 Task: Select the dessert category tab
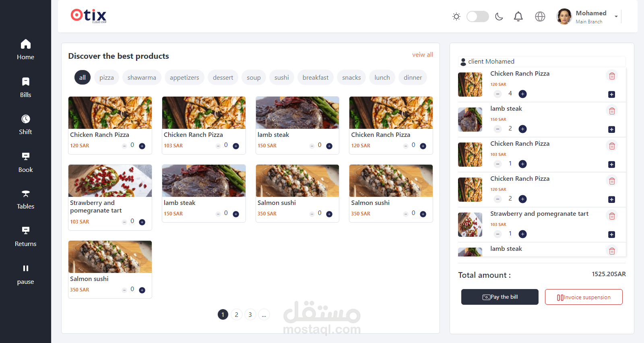tap(223, 77)
